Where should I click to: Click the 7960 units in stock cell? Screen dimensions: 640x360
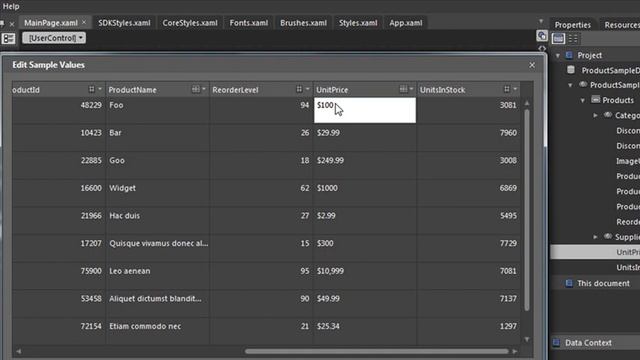coord(469,138)
